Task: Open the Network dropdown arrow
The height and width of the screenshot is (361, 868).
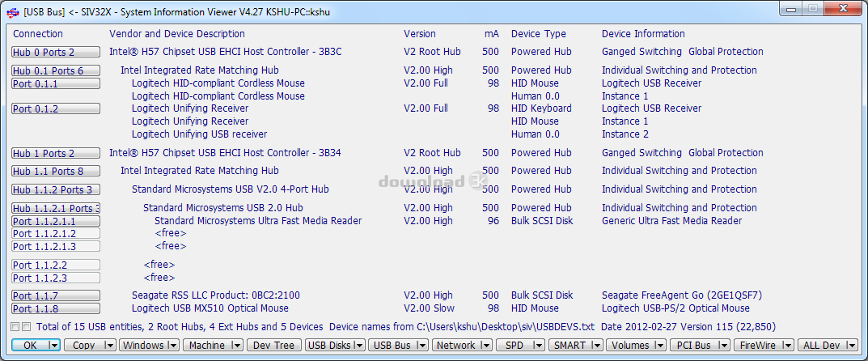Action: (486, 345)
